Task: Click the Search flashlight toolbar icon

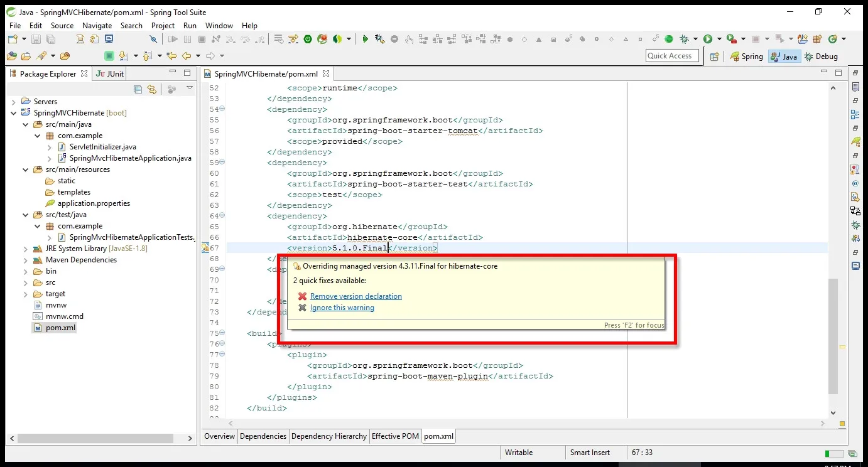Action: click(x=42, y=56)
